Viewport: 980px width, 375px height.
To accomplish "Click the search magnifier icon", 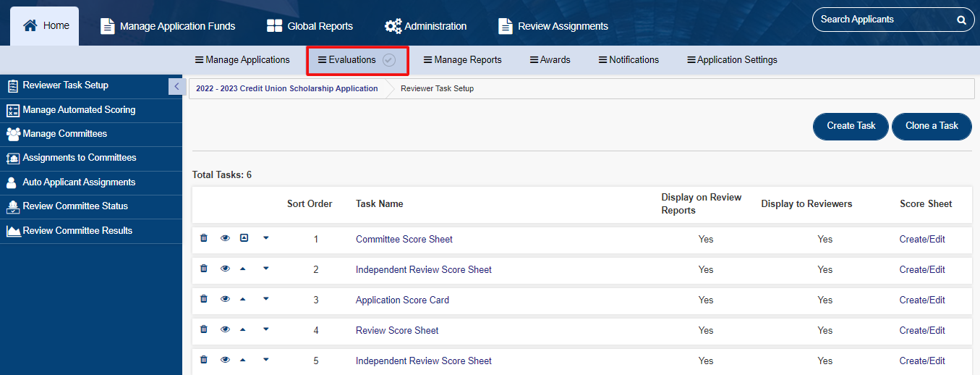I will (961, 20).
